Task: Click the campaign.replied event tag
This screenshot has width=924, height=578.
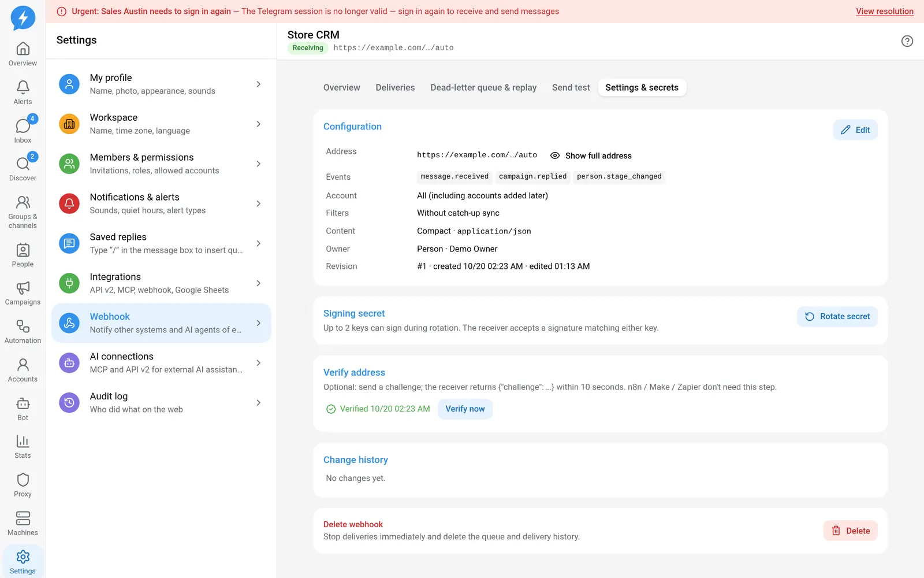Action: pos(532,177)
